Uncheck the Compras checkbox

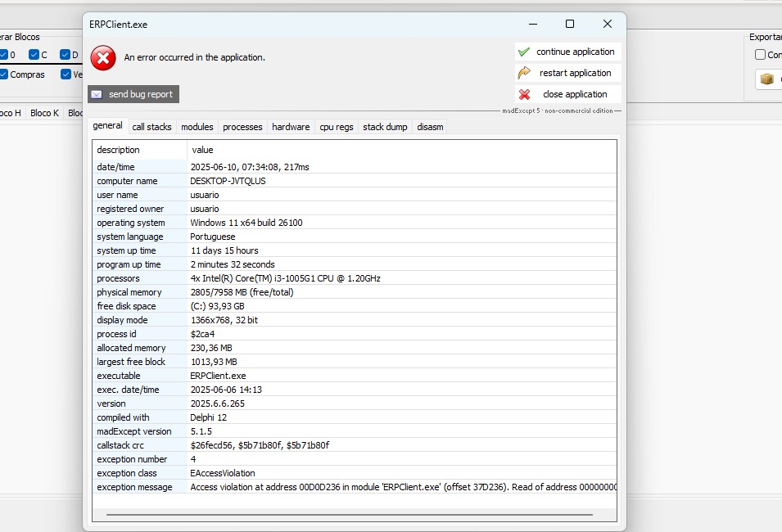[x=4, y=74]
